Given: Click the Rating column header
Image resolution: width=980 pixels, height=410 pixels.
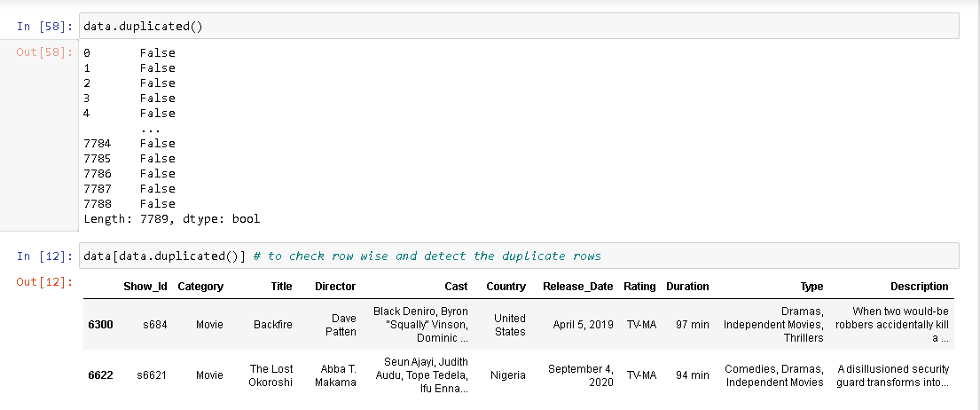Looking at the screenshot, I should click(639, 287).
